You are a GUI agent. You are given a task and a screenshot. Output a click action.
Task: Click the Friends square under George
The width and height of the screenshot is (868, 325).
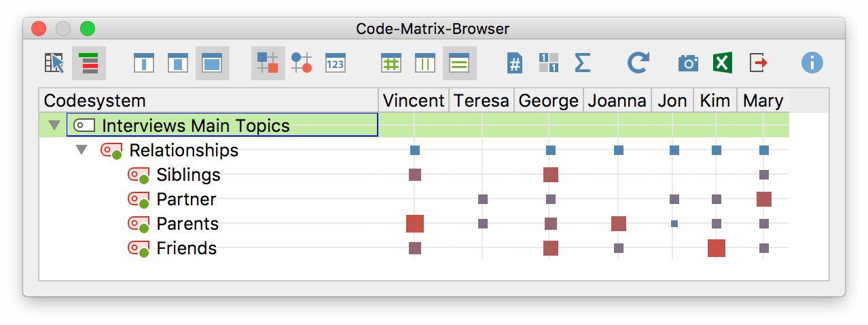[551, 248]
